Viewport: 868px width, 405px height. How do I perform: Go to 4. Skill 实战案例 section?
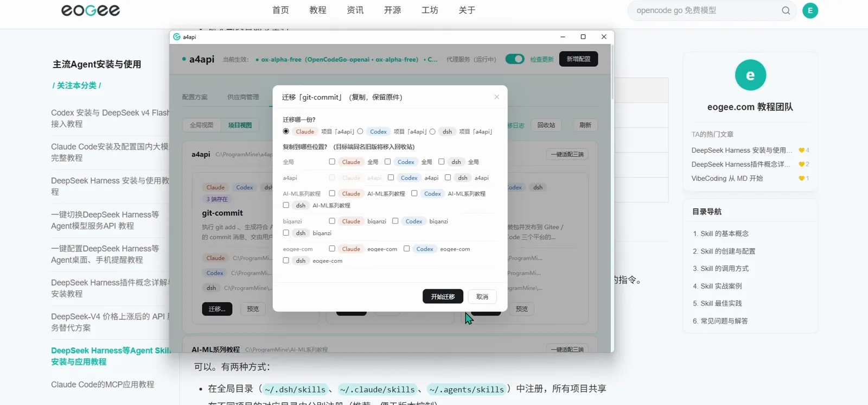tap(717, 286)
